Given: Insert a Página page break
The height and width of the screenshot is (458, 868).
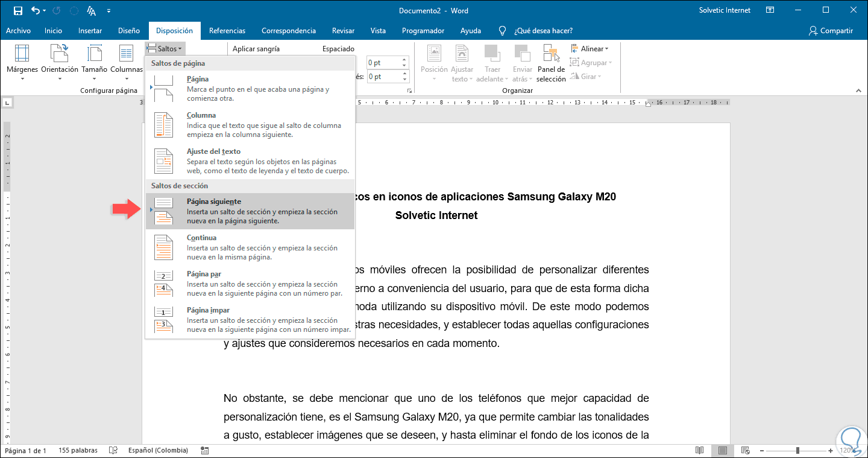Looking at the screenshot, I should point(250,88).
